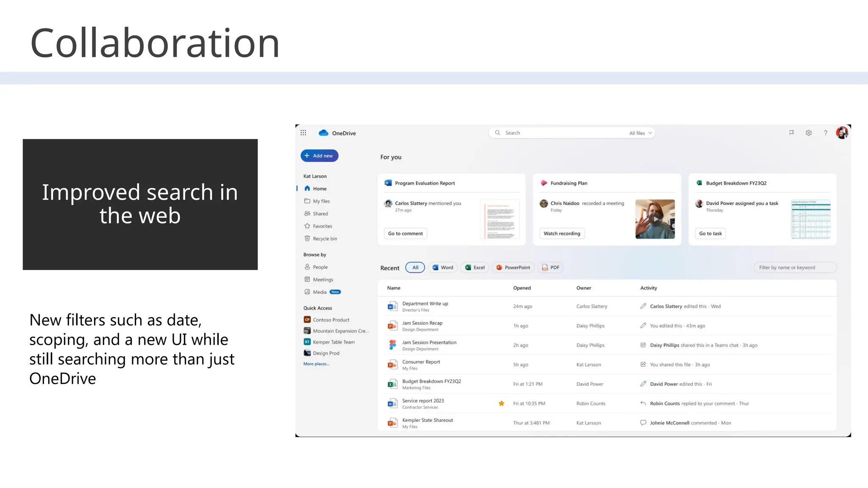Viewport: 868px width, 488px height.
Task: Click Go to task button
Action: (710, 233)
